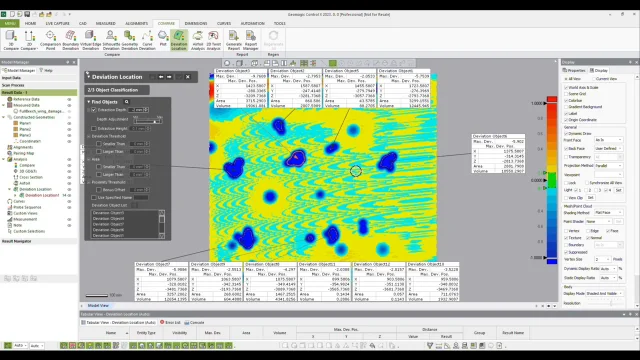Image resolution: width=640 pixels, height=360 pixels.
Task: Collapse the Measured Data tree node
Action: pos(4,105)
